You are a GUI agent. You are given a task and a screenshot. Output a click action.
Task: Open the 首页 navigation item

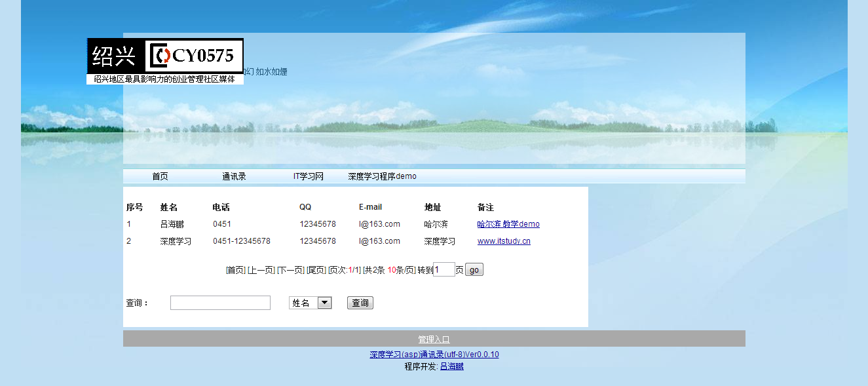click(x=160, y=176)
